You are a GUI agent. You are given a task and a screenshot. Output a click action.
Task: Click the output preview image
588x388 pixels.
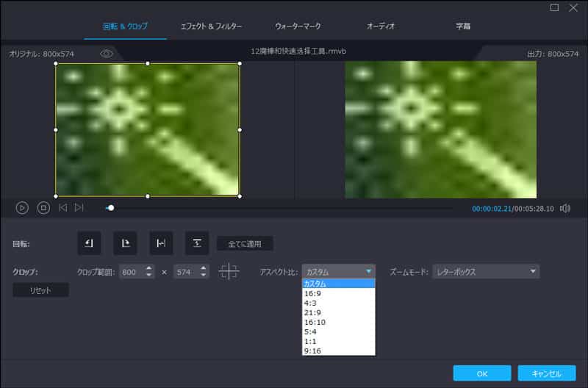coord(440,130)
